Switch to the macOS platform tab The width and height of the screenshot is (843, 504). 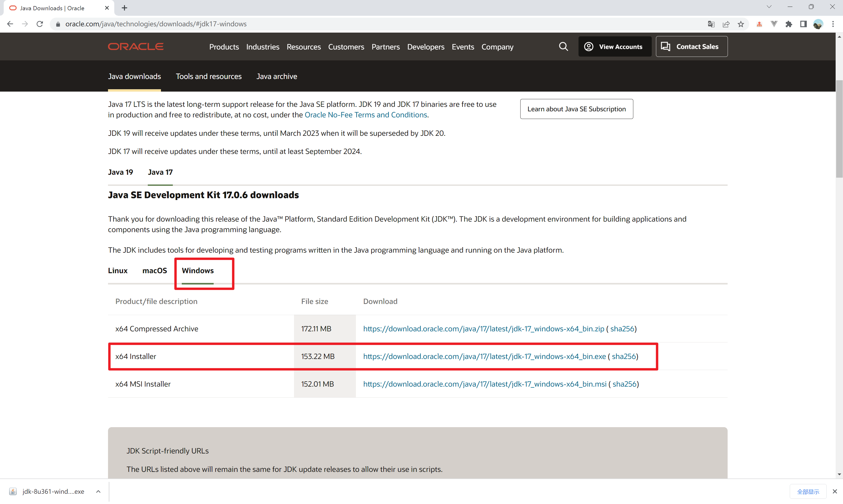155,271
